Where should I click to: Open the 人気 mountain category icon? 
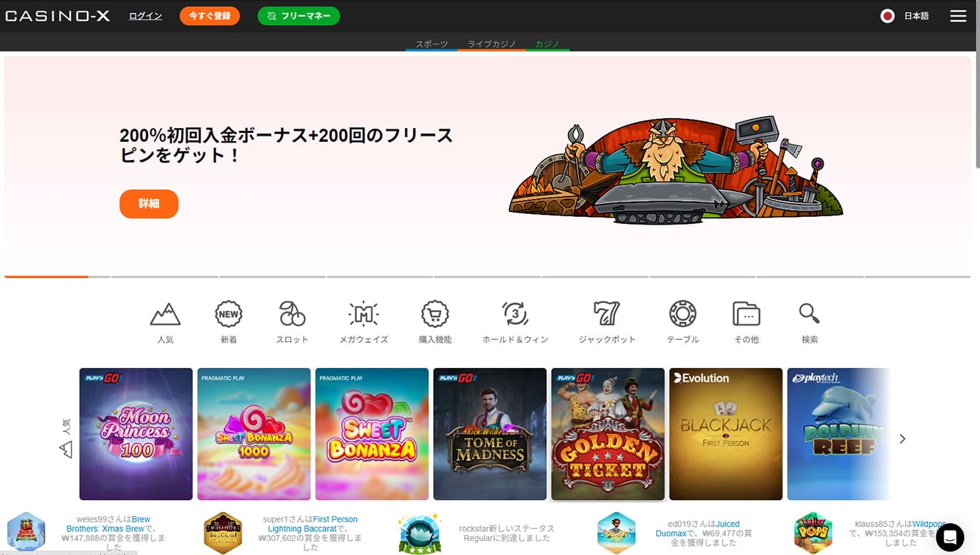click(165, 314)
